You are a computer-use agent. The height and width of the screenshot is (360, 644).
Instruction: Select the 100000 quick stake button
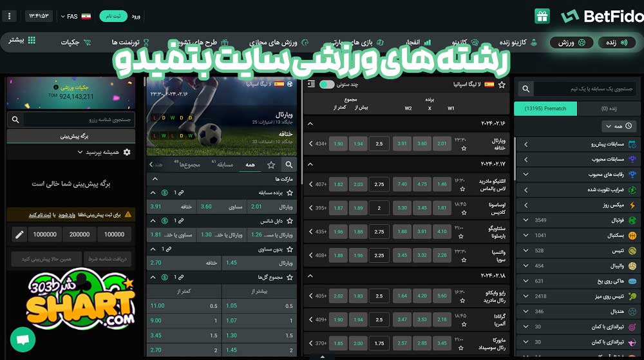(114, 234)
